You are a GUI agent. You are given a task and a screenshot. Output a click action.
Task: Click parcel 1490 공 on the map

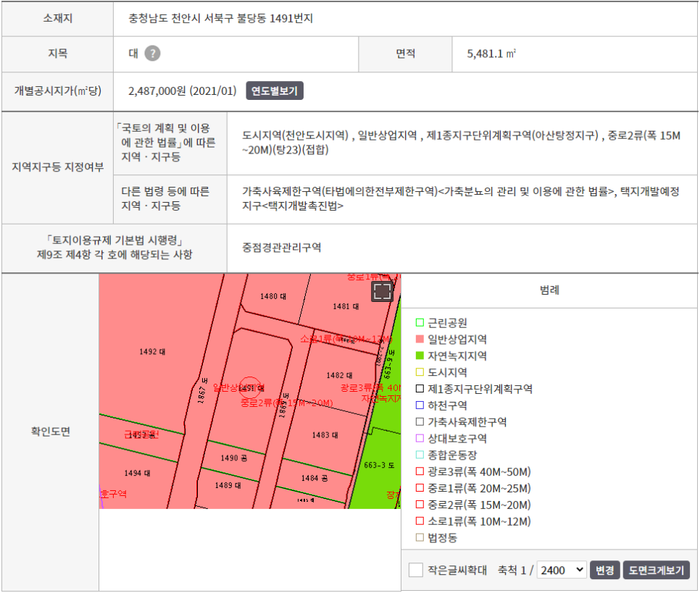click(234, 458)
